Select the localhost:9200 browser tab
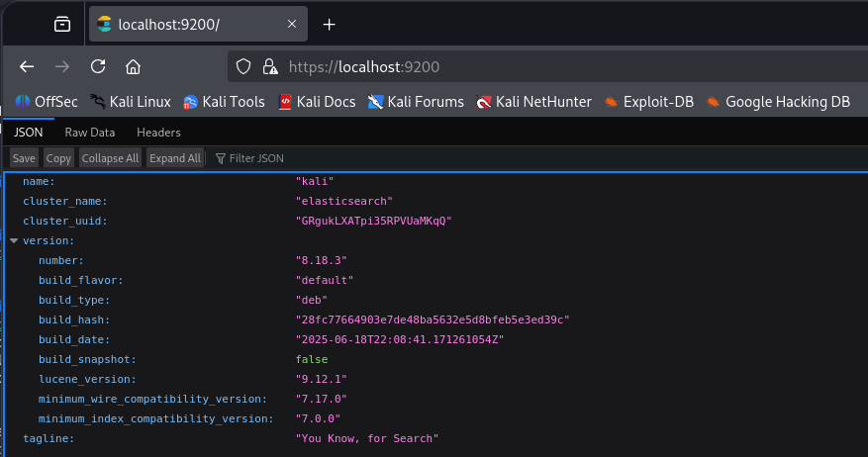Image resolution: width=868 pixels, height=457 pixels. click(198, 24)
